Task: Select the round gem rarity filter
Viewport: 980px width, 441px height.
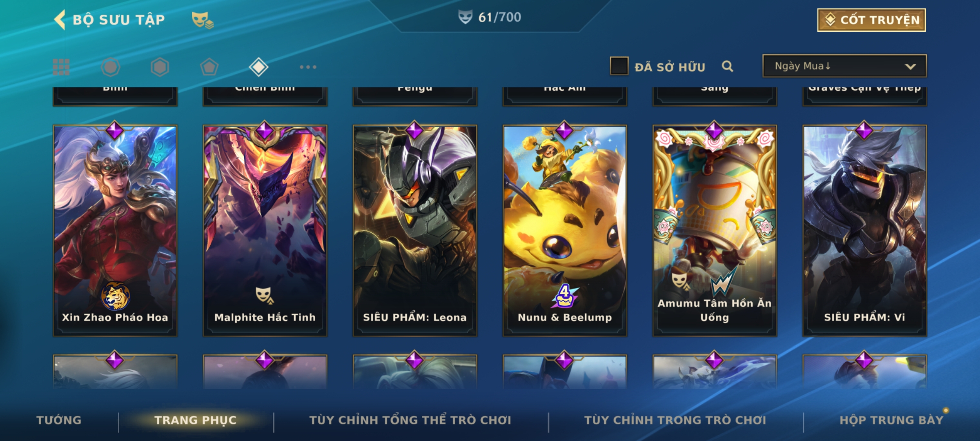Action: (x=111, y=67)
